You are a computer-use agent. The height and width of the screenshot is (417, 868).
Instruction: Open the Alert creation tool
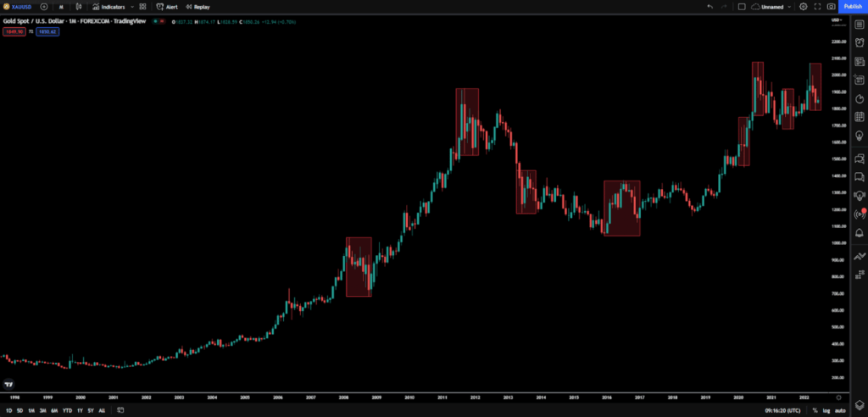click(x=166, y=6)
